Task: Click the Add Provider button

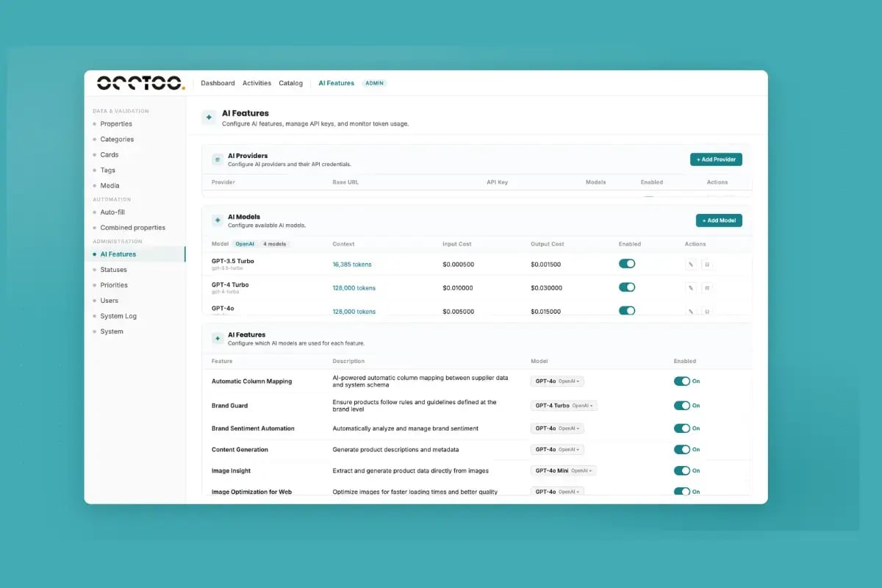Action: [x=716, y=159]
